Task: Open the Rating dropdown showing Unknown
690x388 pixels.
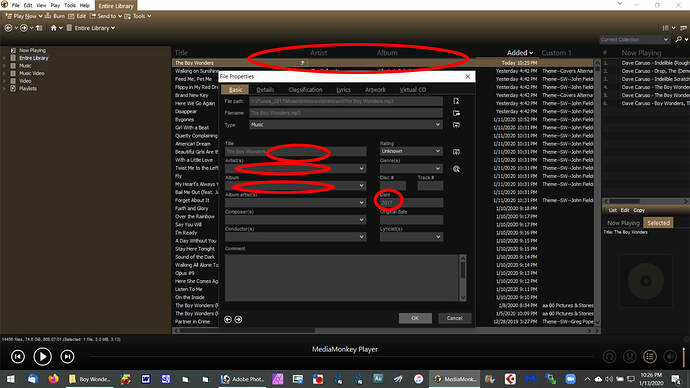Action: click(411, 151)
